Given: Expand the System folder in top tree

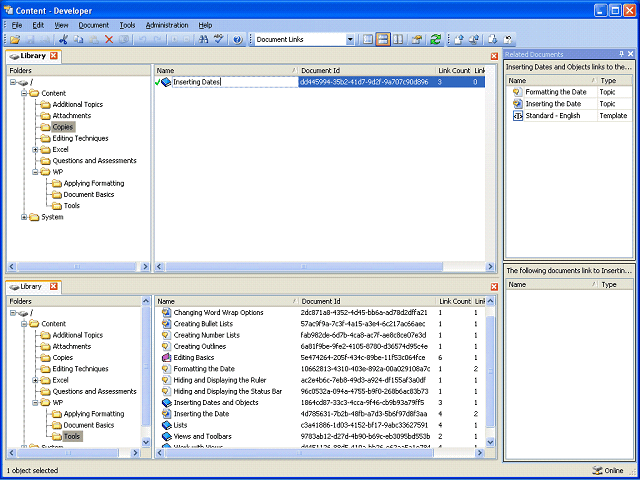Looking at the screenshot, I should pyautogui.click(x=24, y=217).
